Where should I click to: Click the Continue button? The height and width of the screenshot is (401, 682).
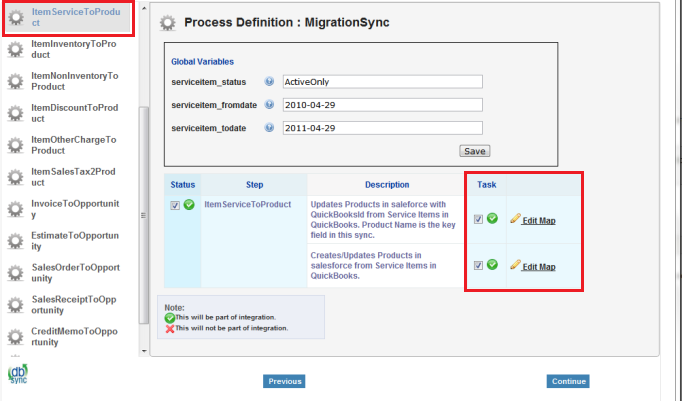coord(568,381)
